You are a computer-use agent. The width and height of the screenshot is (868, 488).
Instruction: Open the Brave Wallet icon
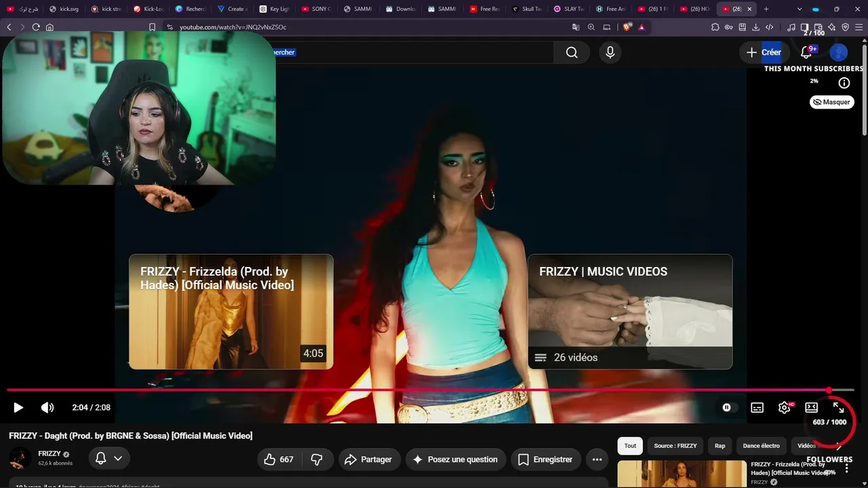[818, 27]
